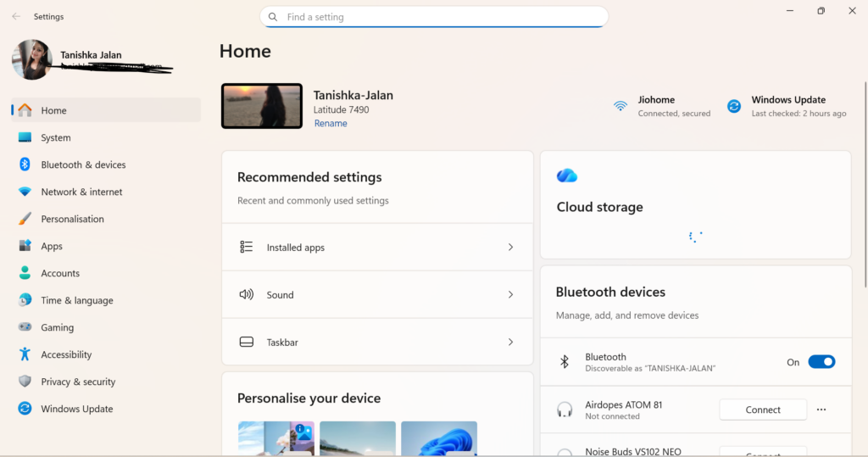Click the Sound speaker icon
Image resolution: width=868 pixels, height=457 pixels.
[x=247, y=295]
